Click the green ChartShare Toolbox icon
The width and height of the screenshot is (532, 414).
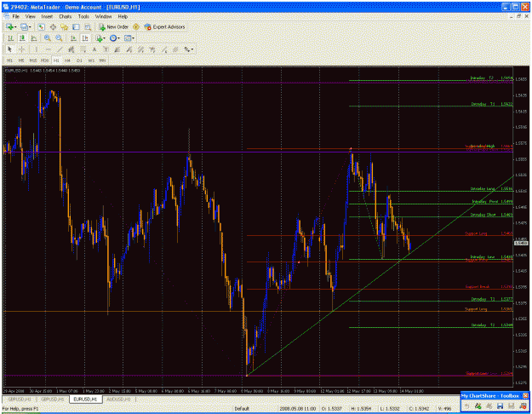(478, 405)
